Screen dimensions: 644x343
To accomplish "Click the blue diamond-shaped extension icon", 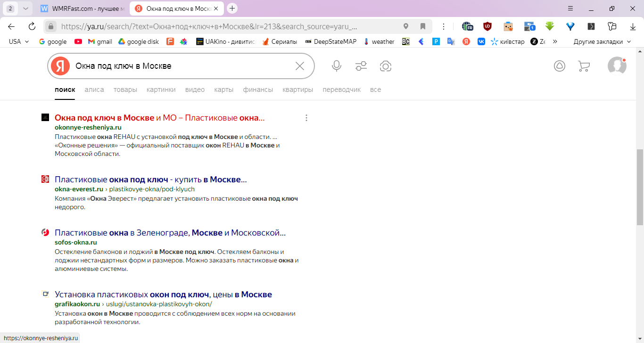I will click(x=570, y=26).
